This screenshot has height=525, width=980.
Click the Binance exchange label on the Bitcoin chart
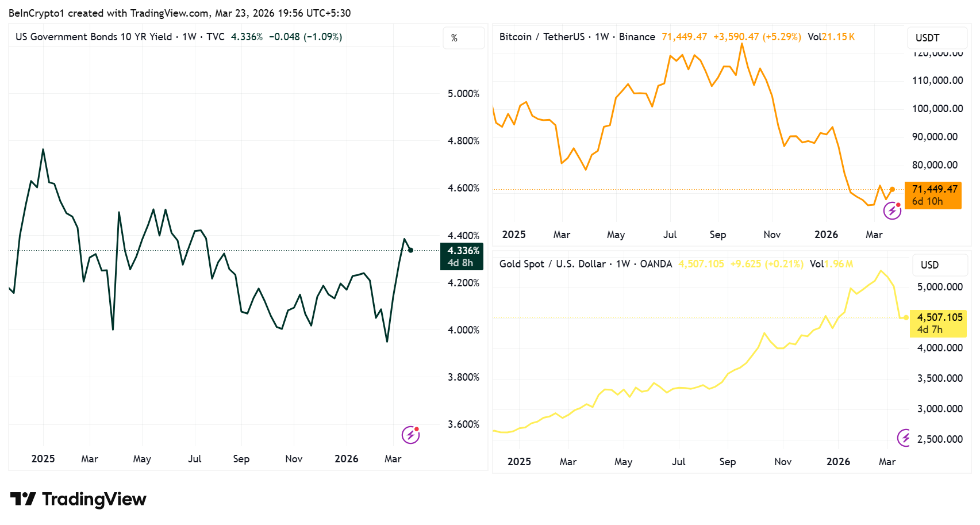pyautogui.click(x=636, y=36)
